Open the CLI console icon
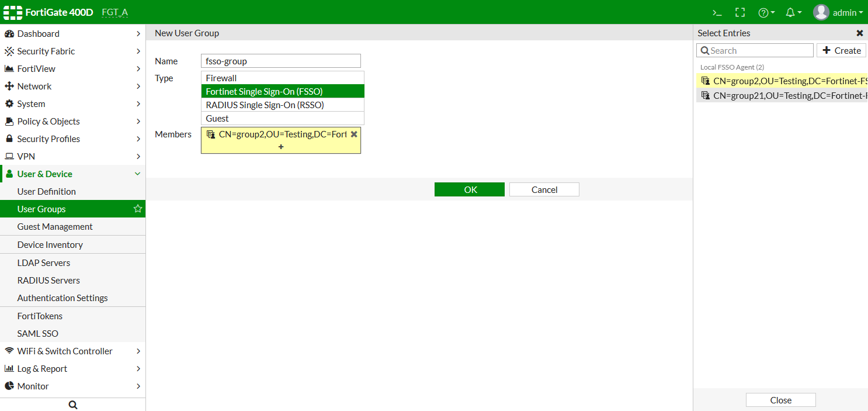This screenshot has width=868, height=411. point(717,12)
